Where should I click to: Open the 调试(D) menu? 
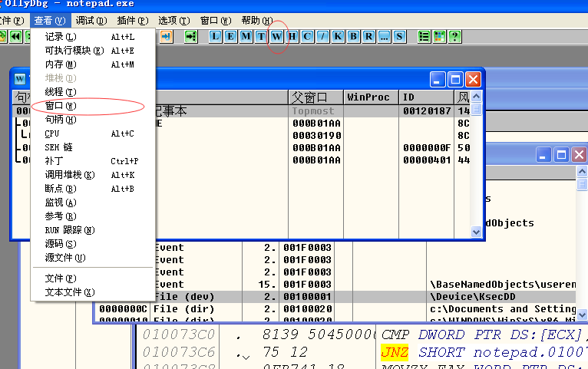pyautogui.click(x=91, y=20)
